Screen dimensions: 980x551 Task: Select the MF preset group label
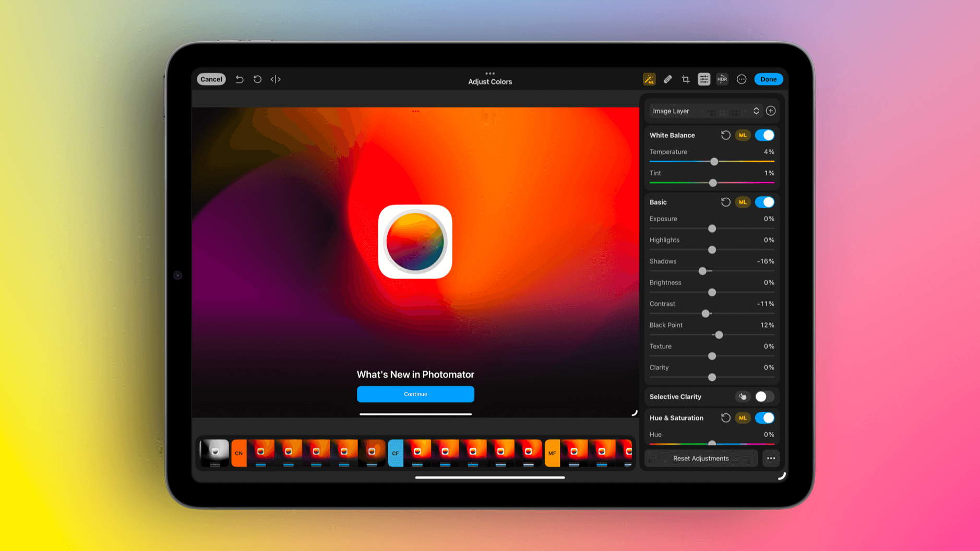(552, 453)
